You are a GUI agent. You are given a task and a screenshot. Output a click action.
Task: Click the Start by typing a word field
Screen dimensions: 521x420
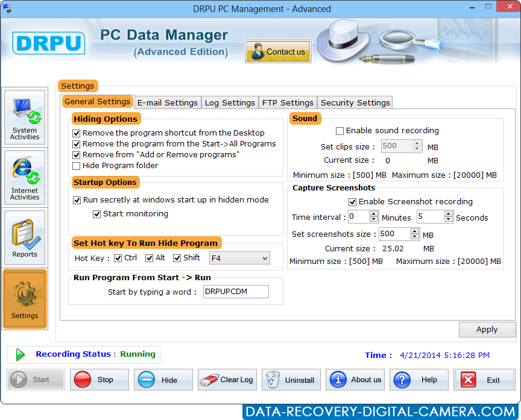pyautogui.click(x=236, y=292)
